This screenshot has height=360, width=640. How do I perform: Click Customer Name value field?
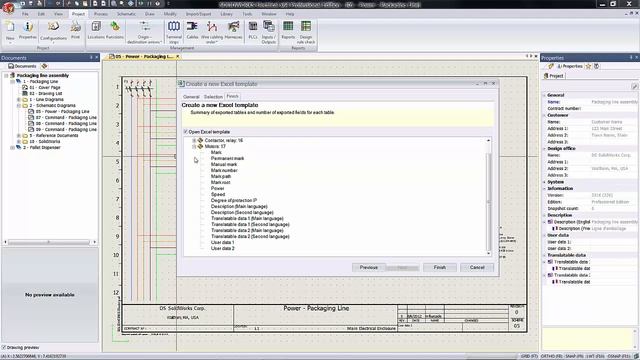pos(613,122)
